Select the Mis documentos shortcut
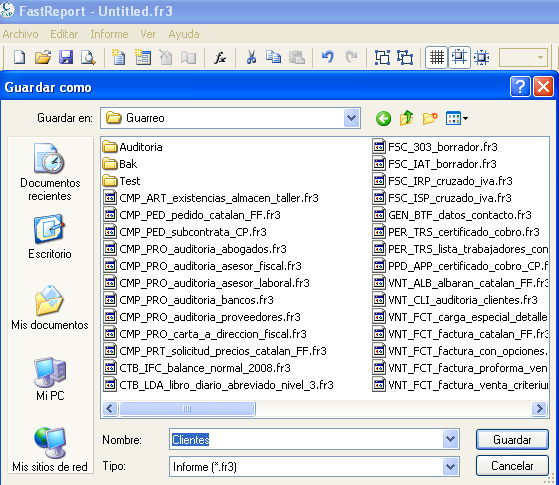Viewport: 559px width, 485px height. click(50, 308)
